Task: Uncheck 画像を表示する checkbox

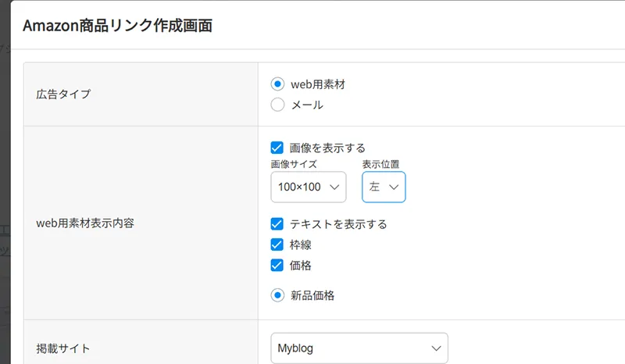Action: coord(277,148)
